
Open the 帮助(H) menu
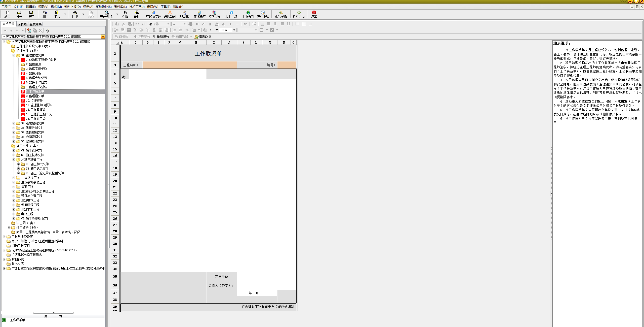[178, 7]
